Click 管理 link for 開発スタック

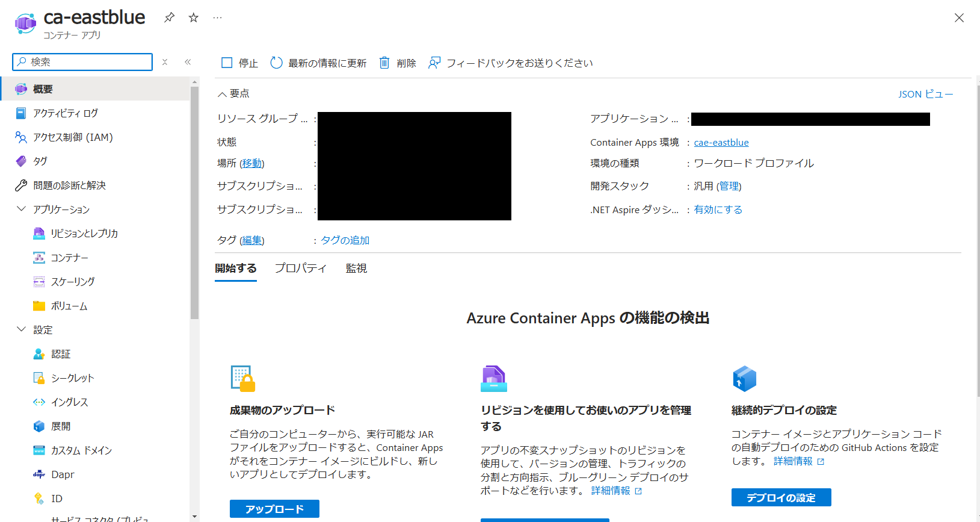pyautogui.click(x=729, y=186)
